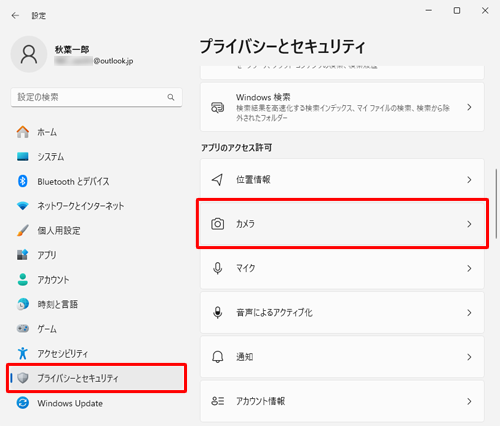This screenshot has width=500, height=426.
Task: Click the カメラ label text
Action: 245,224
